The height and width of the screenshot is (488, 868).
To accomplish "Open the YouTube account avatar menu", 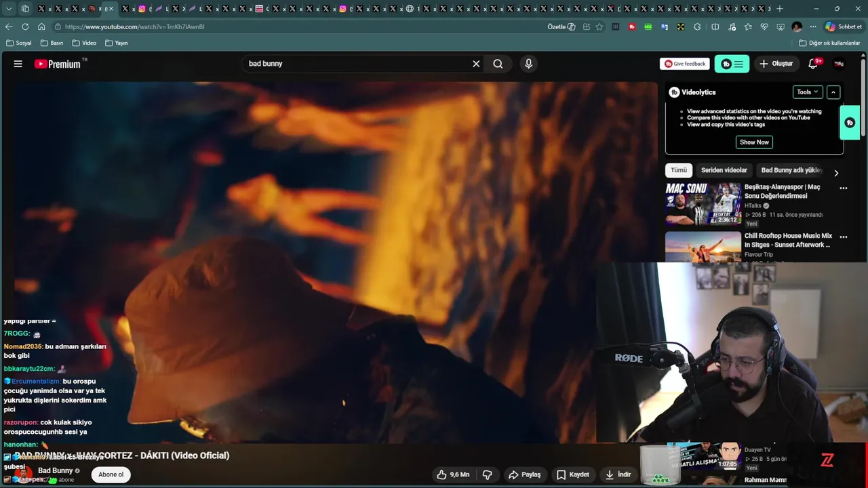I will pyautogui.click(x=839, y=64).
